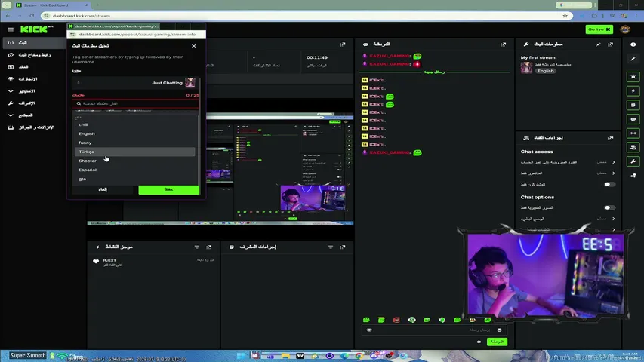Click pencil edit icon in right rail

point(633,59)
